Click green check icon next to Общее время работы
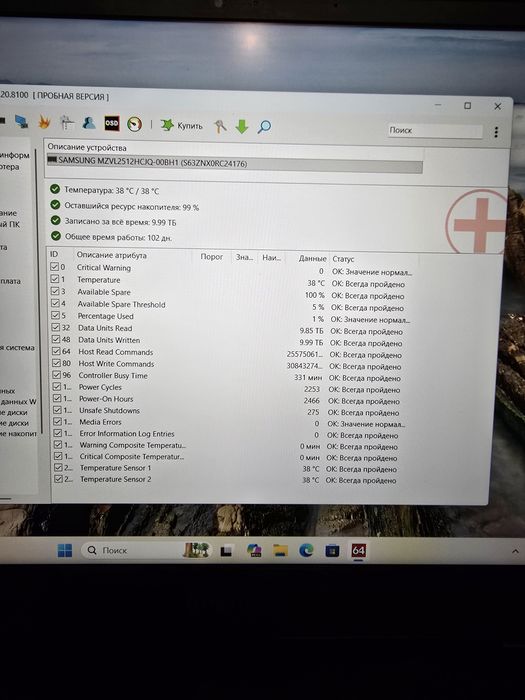The width and height of the screenshot is (525, 700). (56, 236)
